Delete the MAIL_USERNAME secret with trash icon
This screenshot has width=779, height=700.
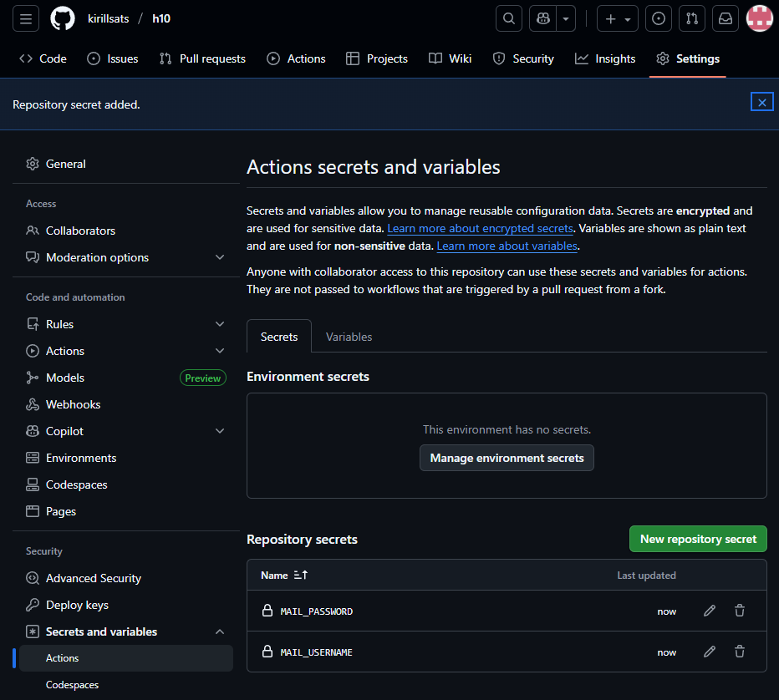click(740, 651)
